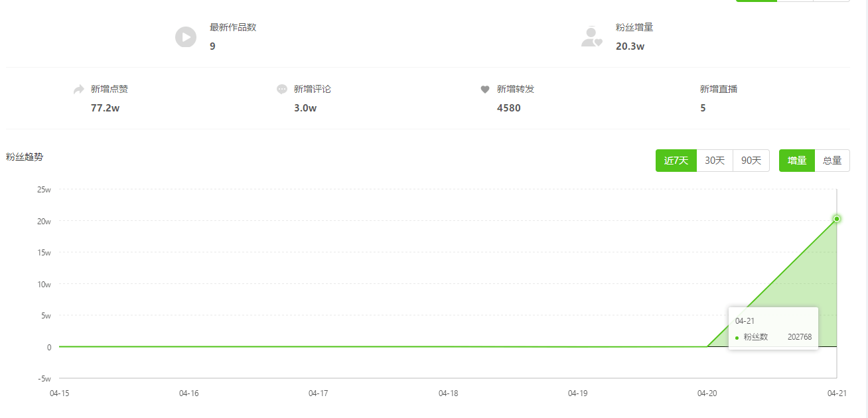The width and height of the screenshot is (868, 418).
Task: Click the 新增转发 label
Action: click(x=516, y=89)
